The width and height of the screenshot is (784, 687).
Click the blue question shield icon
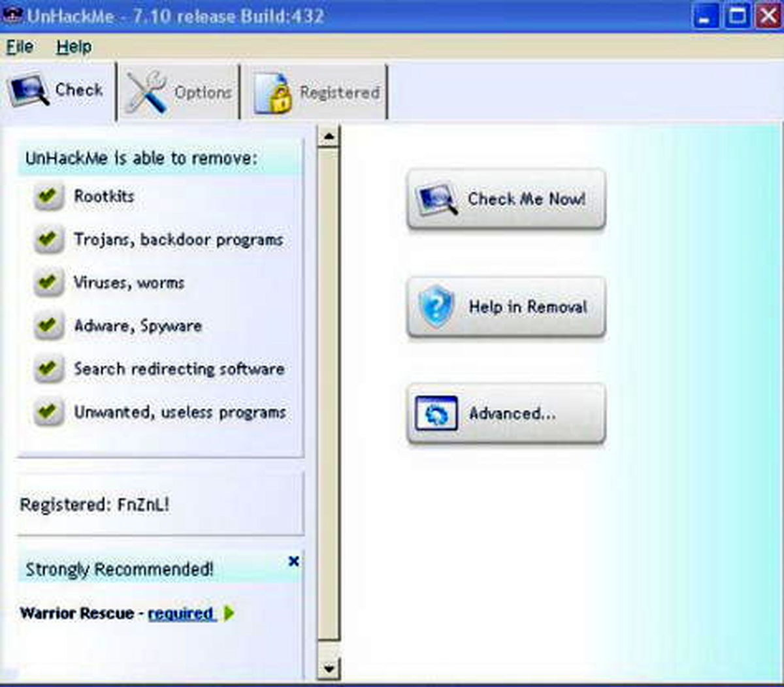point(436,306)
